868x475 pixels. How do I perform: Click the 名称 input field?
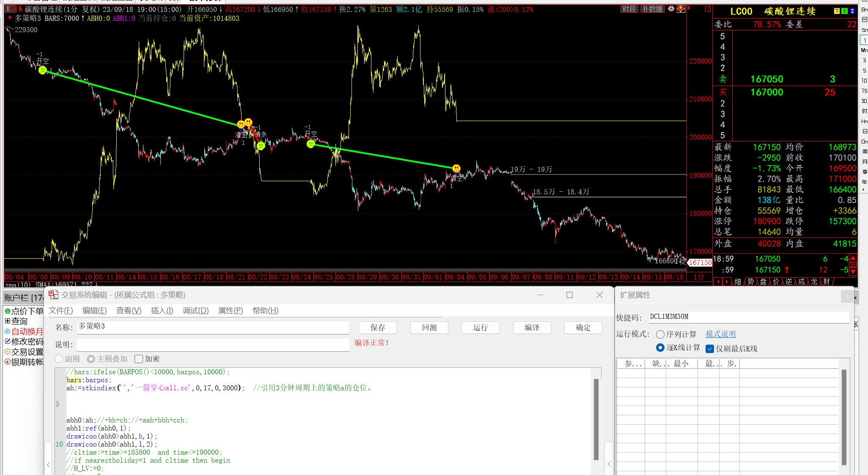click(x=213, y=327)
